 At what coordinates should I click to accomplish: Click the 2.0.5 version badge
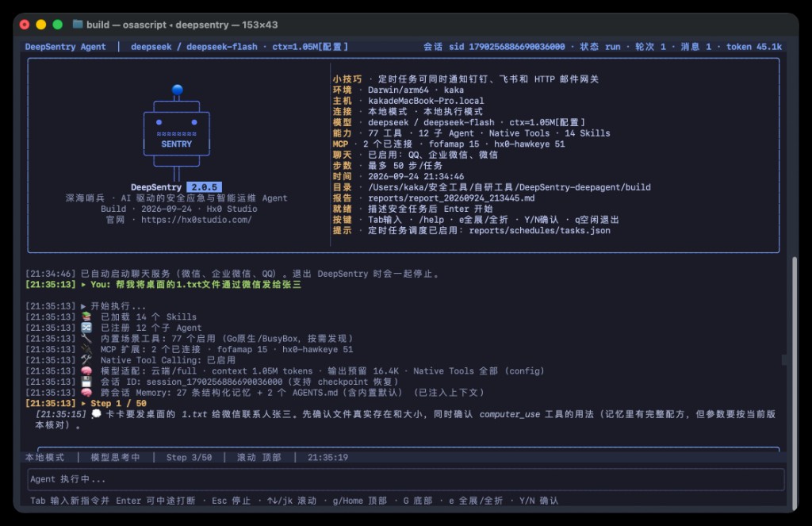point(204,187)
